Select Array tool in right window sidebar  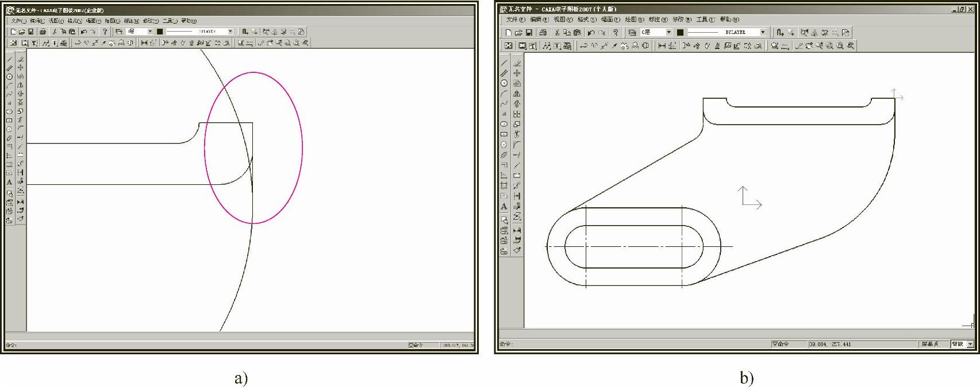[517, 114]
